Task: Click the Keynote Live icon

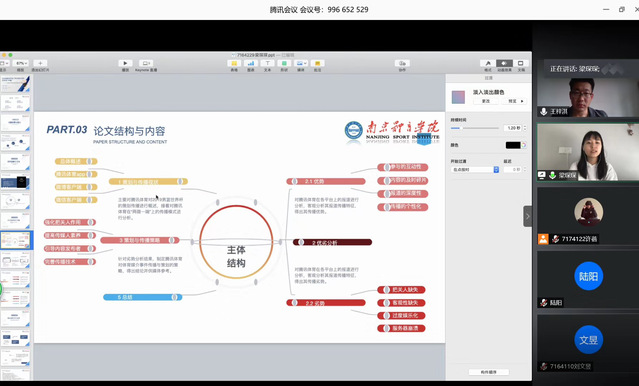Action: click(x=145, y=63)
